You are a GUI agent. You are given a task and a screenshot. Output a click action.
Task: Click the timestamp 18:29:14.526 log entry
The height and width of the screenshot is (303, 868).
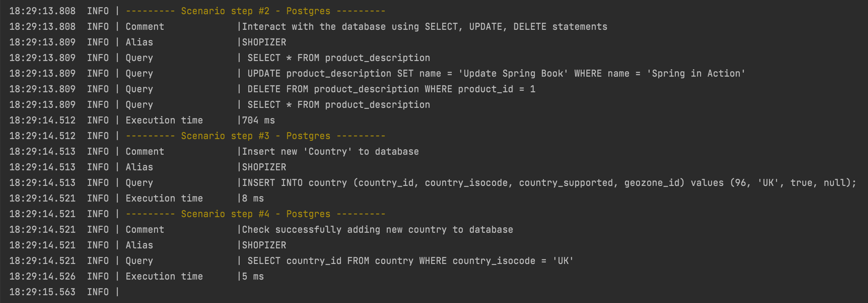42,276
